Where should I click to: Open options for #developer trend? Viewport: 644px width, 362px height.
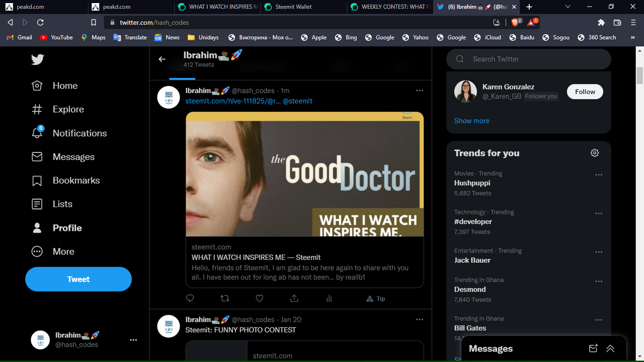coord(599,214)
